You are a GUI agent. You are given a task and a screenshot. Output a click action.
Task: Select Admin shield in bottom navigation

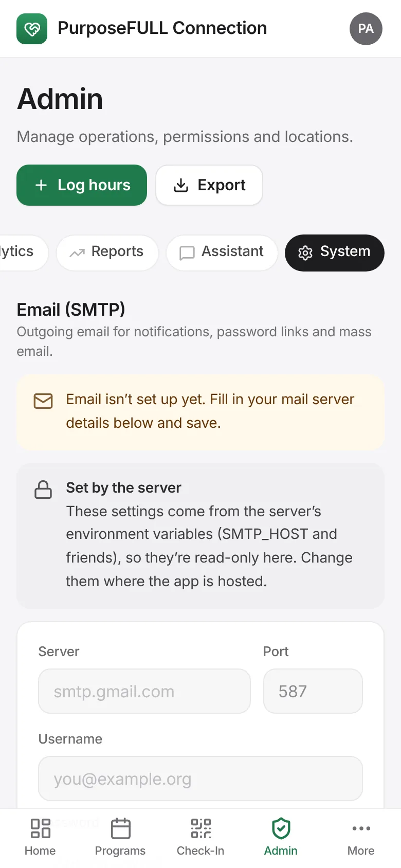(x=281, y=837)
